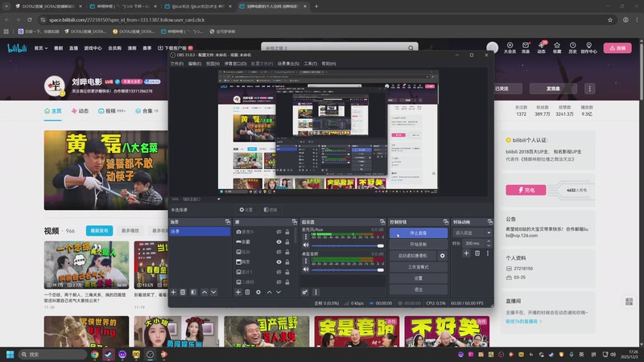This screenshot has height=362, width=644.
Task: Open the preview scale dropdown arrow below the preview
Action: tap(218, 199)
